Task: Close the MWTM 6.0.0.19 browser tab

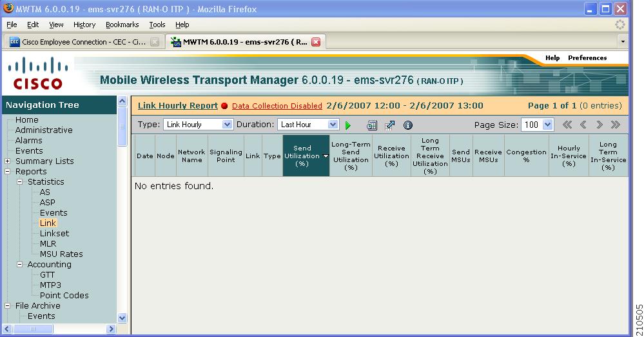Action: [316, 42]
